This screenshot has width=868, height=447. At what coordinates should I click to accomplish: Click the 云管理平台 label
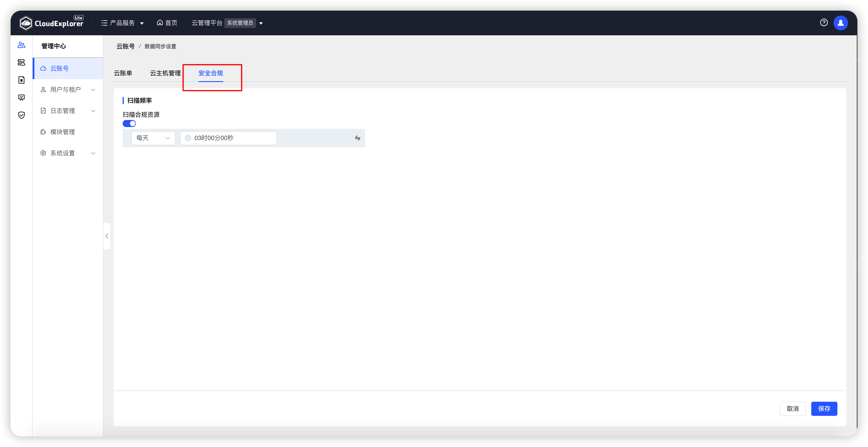[x=207, y=23]
